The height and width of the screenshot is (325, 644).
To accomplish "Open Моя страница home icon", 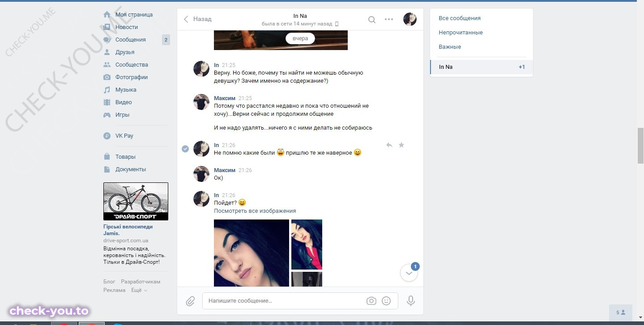I will (x=107, y=15).
